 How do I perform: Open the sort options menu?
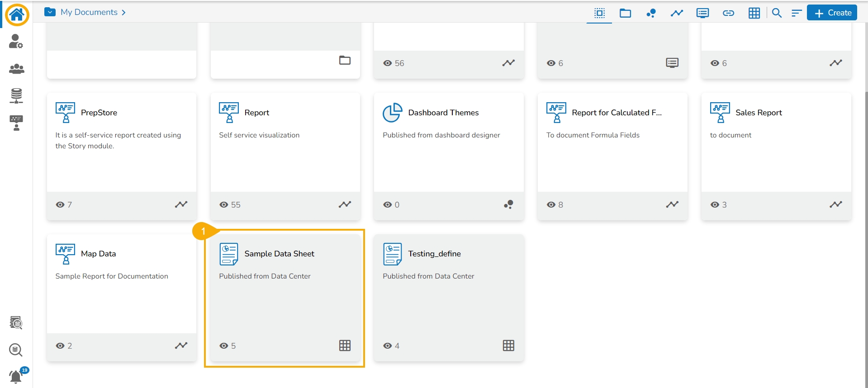tap(797, 13)
